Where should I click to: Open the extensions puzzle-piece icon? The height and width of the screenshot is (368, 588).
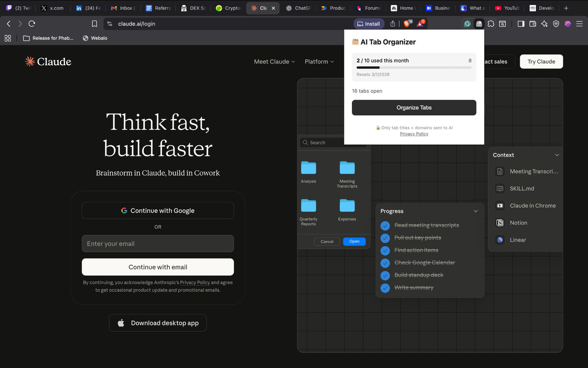[491, 24]
